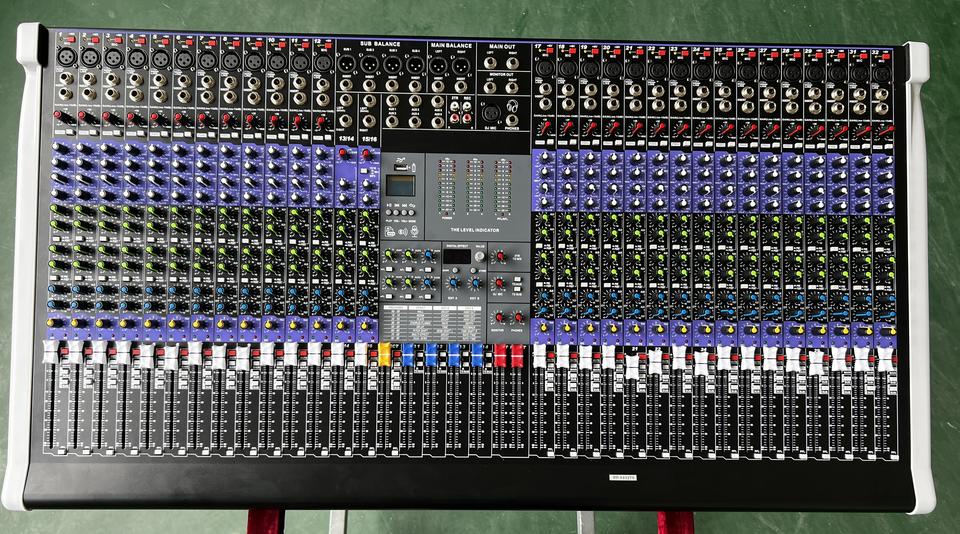Screen dimensions: 960x534
Task: Toggle the red switch on channel 12
Action: pos(328,45)
